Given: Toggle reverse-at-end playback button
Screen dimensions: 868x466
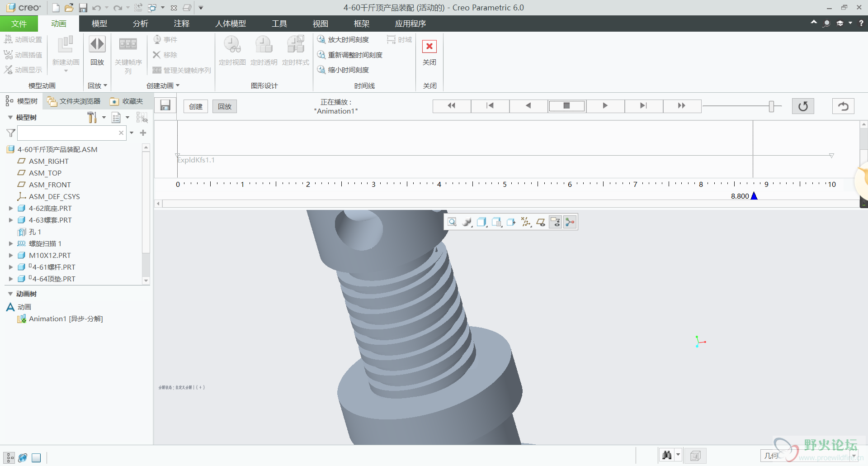Looking at the screenshot, I should [x=843, y=106].
